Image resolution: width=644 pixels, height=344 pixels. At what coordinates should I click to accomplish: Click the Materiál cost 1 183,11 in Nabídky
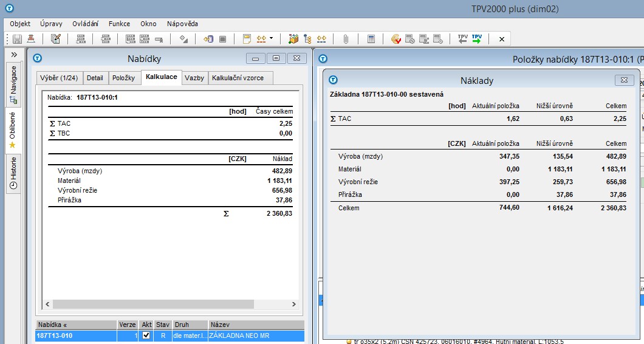279,181
